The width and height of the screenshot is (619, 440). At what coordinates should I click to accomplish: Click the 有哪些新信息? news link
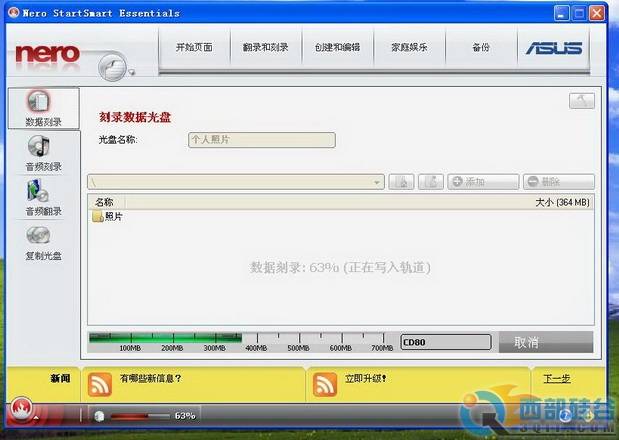150,378
